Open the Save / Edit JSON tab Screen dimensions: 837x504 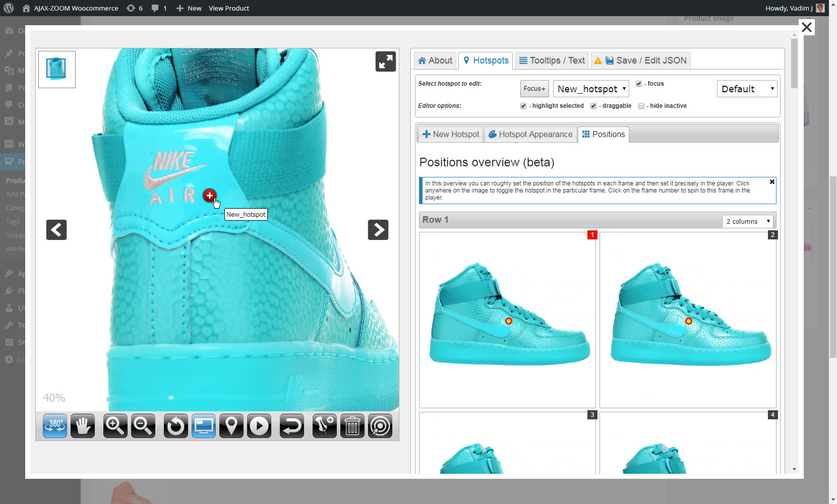pyautogui.click(x=640, y=60)
